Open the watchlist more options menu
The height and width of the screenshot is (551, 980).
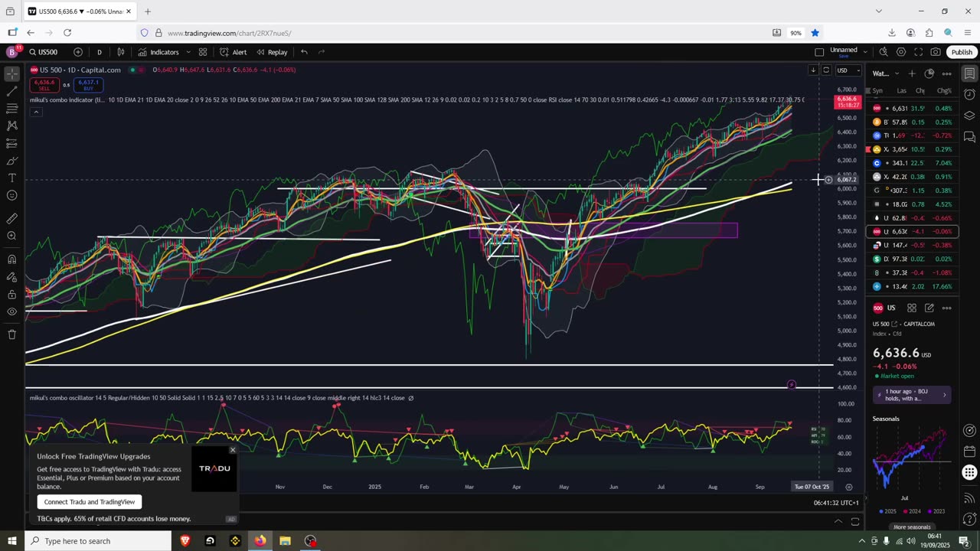click(947, 73)
